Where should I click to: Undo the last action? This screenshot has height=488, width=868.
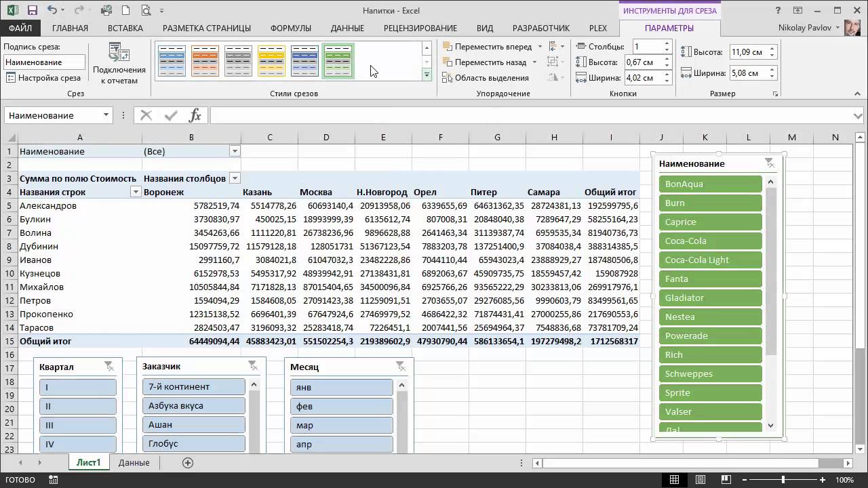(53, 10)
